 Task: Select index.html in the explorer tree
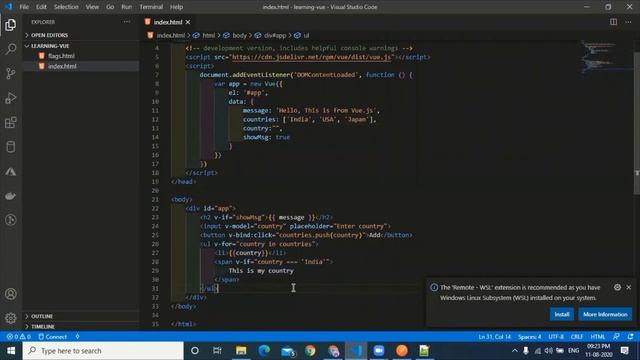[62, 66]
